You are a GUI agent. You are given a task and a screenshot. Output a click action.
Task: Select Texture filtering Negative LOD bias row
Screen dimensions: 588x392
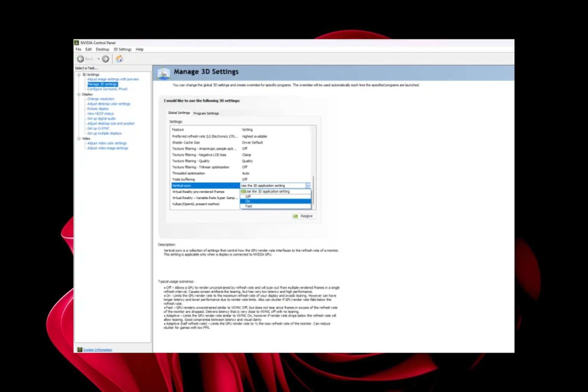point(241,155)
